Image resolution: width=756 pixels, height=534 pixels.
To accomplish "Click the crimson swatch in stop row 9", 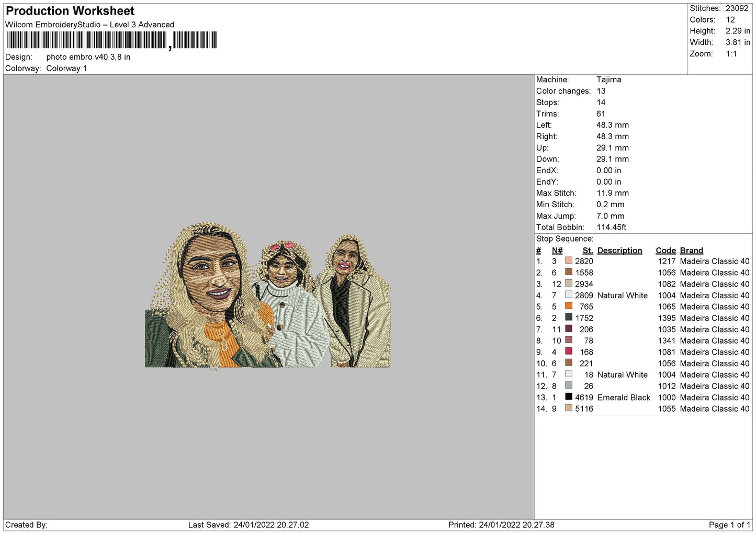I will coord(569,351).
